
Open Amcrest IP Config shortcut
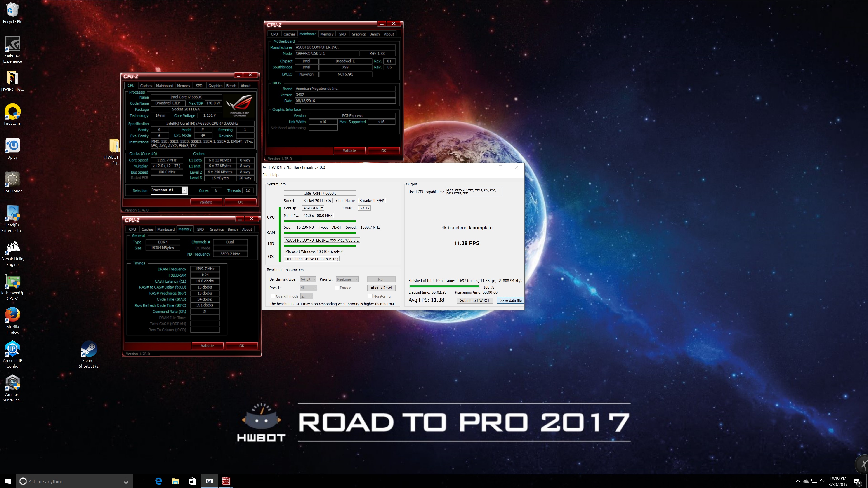[x=12, y=355]
